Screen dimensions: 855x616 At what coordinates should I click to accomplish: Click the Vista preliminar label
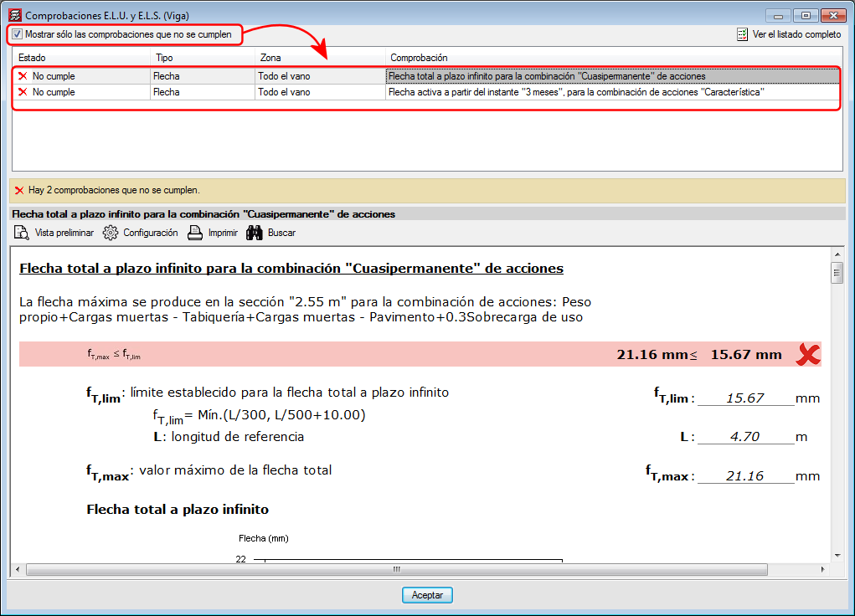64,233
